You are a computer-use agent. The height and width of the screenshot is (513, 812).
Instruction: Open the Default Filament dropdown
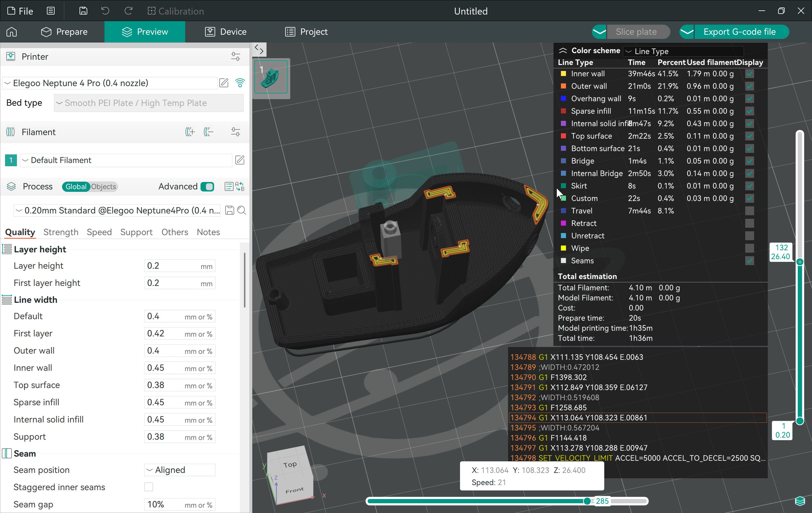pyautogui.click(x=126, y=160)
